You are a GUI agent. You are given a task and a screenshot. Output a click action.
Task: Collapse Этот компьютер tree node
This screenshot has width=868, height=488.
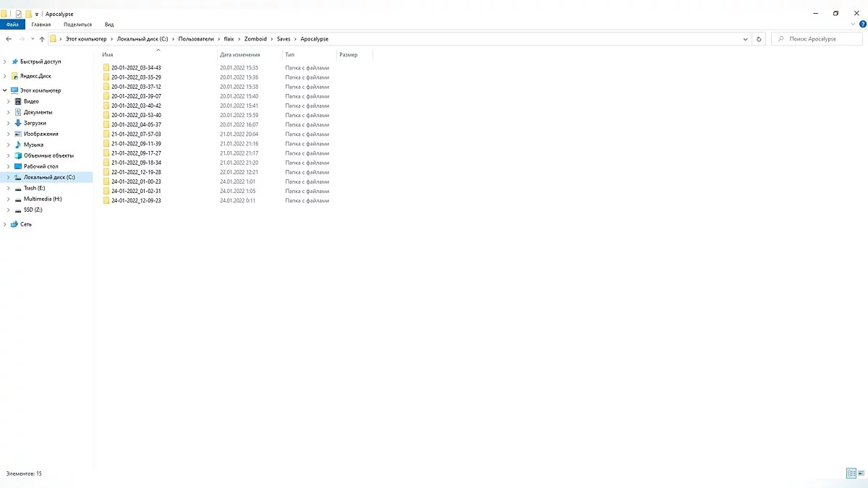(5, 90)
